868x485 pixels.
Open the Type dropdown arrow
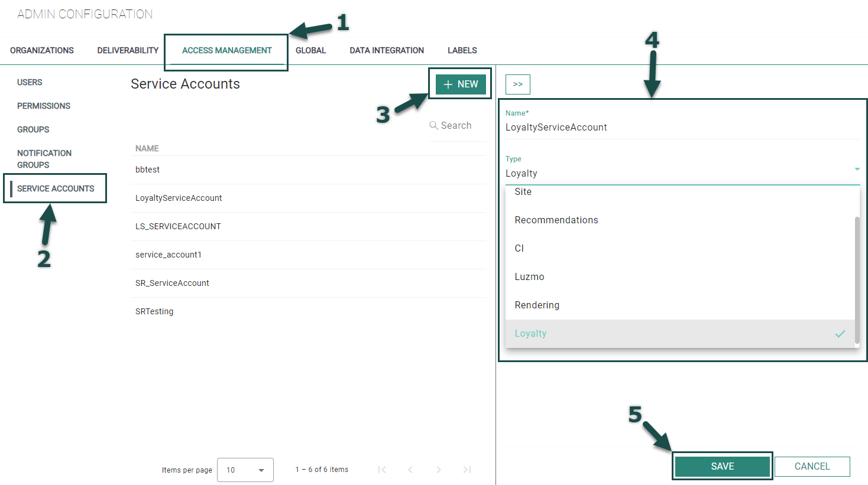pyautogui.click(x=857, y=170)
